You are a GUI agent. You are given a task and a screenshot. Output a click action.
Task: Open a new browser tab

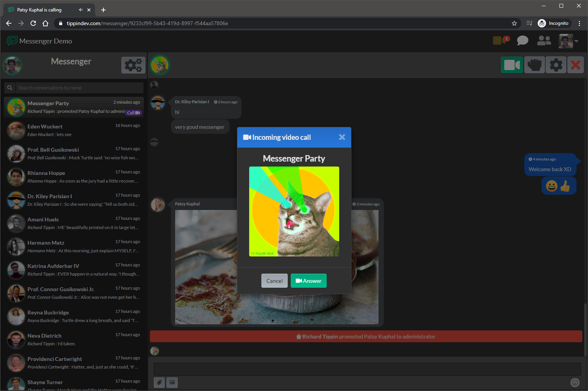coord(103,10)
